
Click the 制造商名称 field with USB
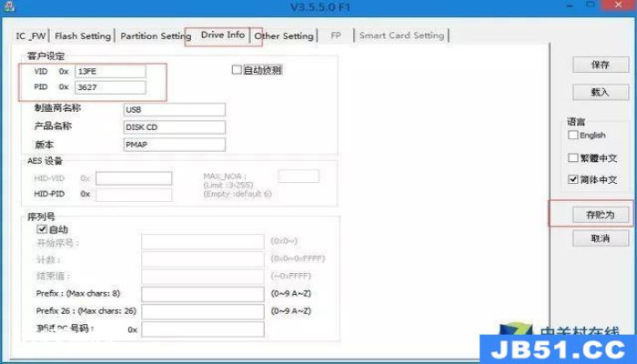tap(175, 110)
